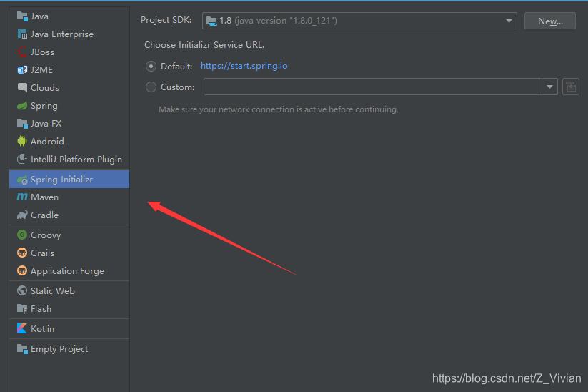This screenshot has width=588, height=392.
Task: Select Empty Project entry
Action: (69, 349)
